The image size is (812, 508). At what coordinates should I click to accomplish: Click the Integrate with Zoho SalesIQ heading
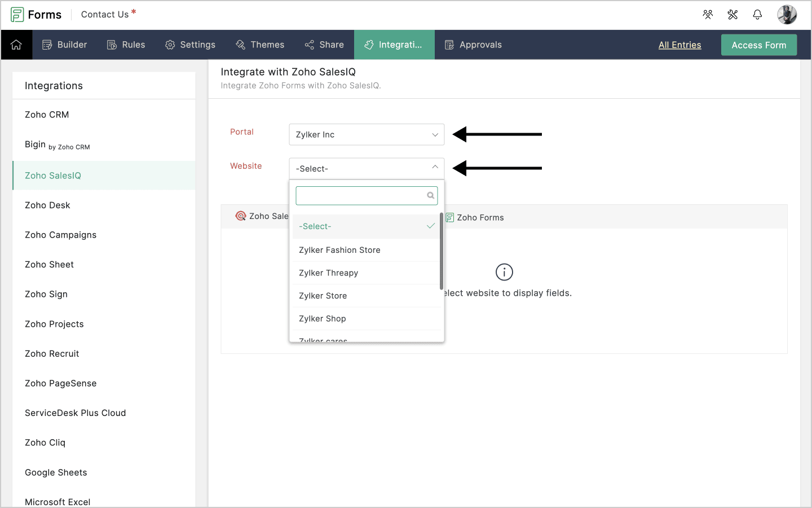288,72
